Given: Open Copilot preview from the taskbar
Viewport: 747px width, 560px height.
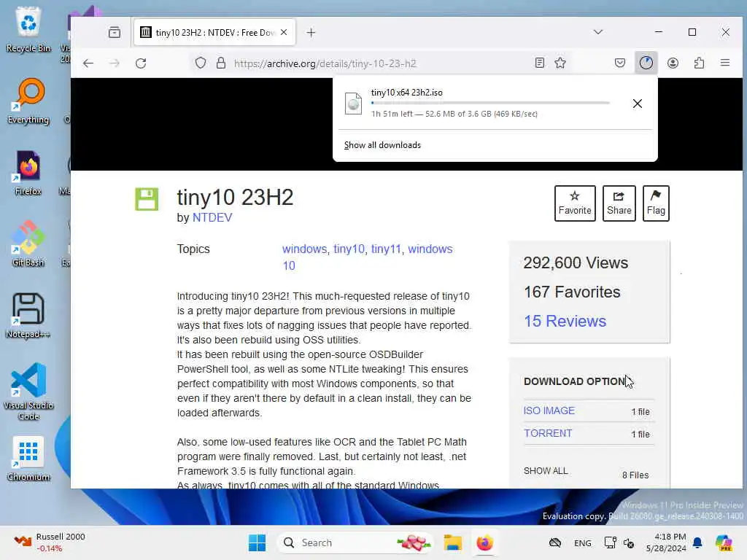Looking at the screenshot, I should point(724,542).
